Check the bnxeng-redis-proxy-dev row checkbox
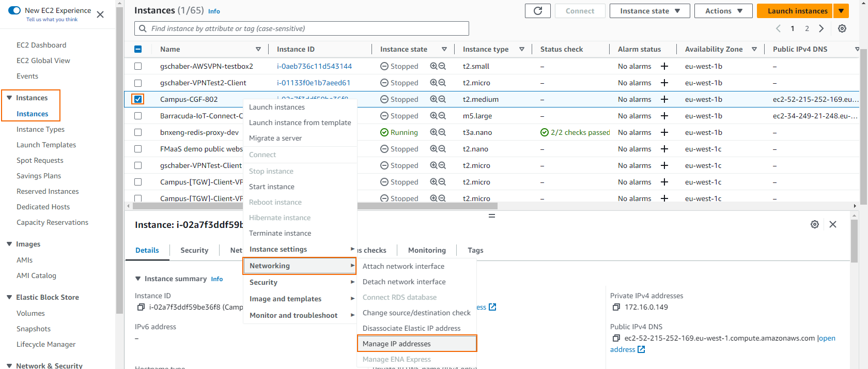Screen dimensions: 868x369 click(138, 132)
